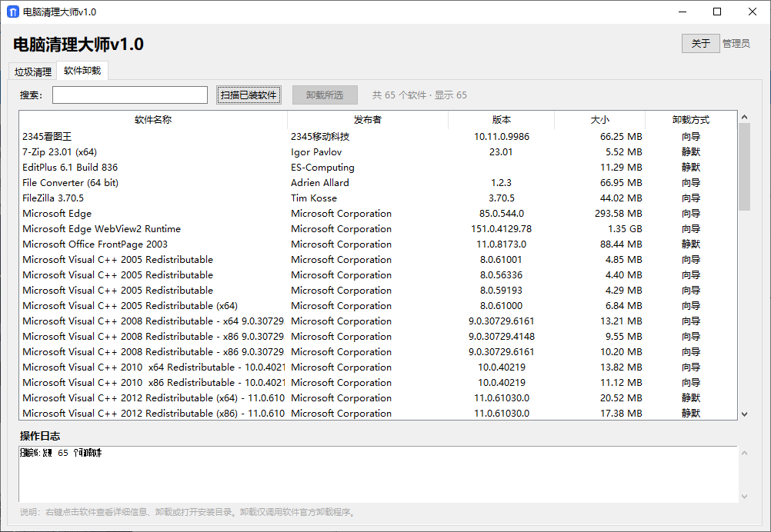The height and width of the screenshot is (532, 771).
Task: Click publisher Tim Kosse
Action: [x=314, y=198]
